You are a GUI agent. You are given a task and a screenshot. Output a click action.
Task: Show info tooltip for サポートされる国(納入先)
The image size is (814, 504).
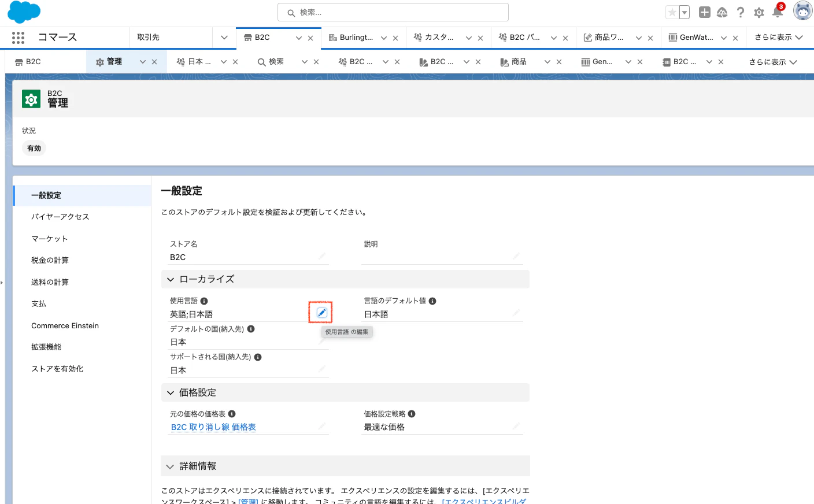point(258,357)
